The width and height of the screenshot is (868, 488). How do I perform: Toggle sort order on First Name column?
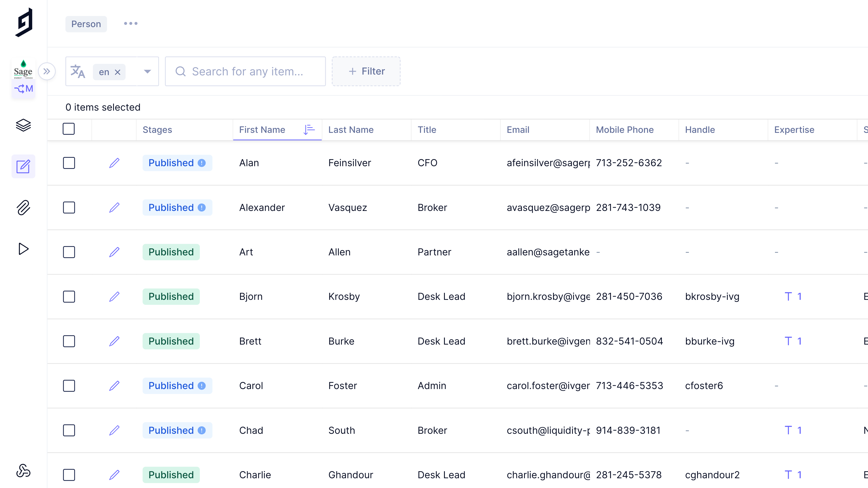[309, 130]
